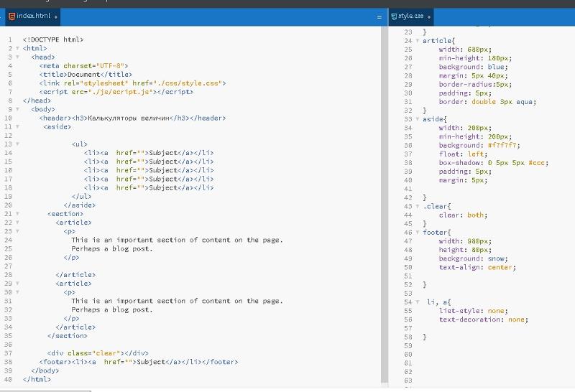575x392 pixels.
Task: Click line number 36 in index.html gutter
Action: click(8, 345)
